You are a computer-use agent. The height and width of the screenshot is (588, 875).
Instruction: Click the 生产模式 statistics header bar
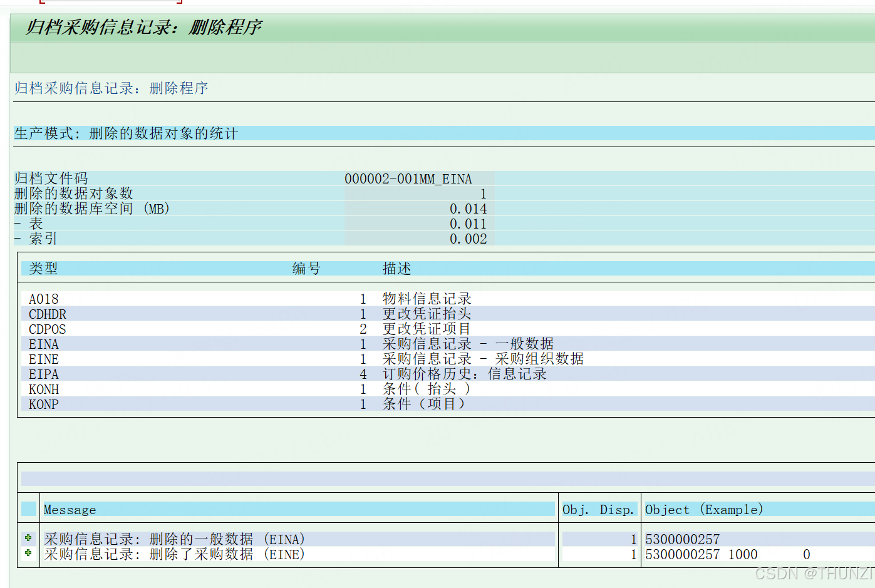(x=125, y=133)
